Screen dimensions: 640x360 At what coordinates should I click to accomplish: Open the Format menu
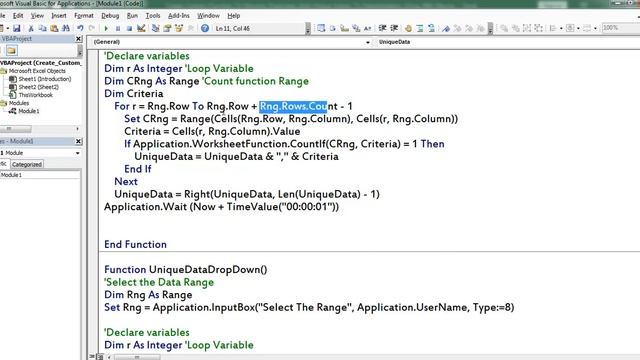click(x=84, y=16)
